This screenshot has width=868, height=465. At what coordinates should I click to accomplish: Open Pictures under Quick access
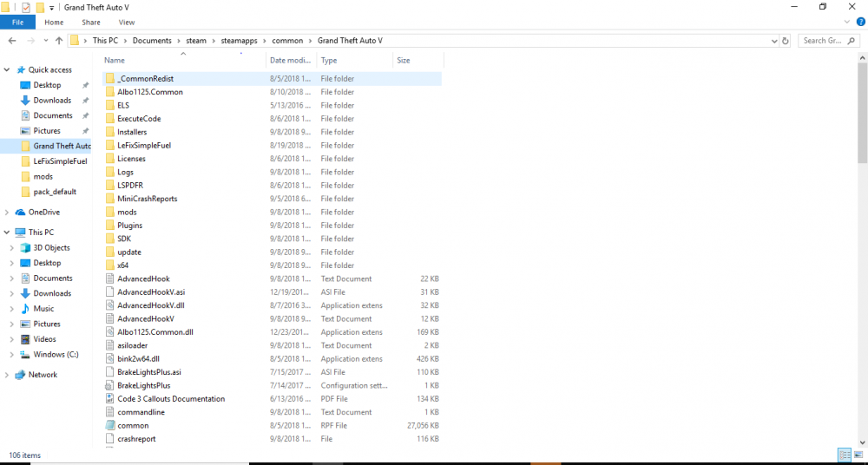47,131
